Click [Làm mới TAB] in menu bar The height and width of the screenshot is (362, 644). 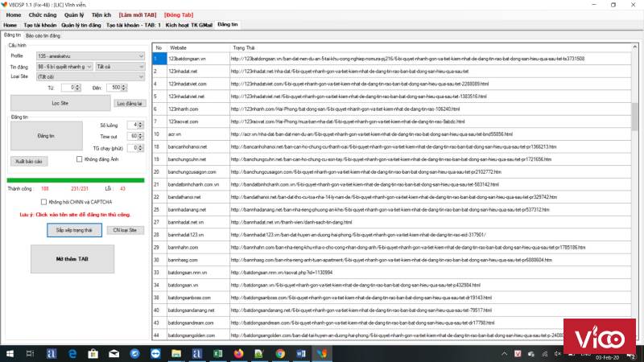[x=138, y=14]
